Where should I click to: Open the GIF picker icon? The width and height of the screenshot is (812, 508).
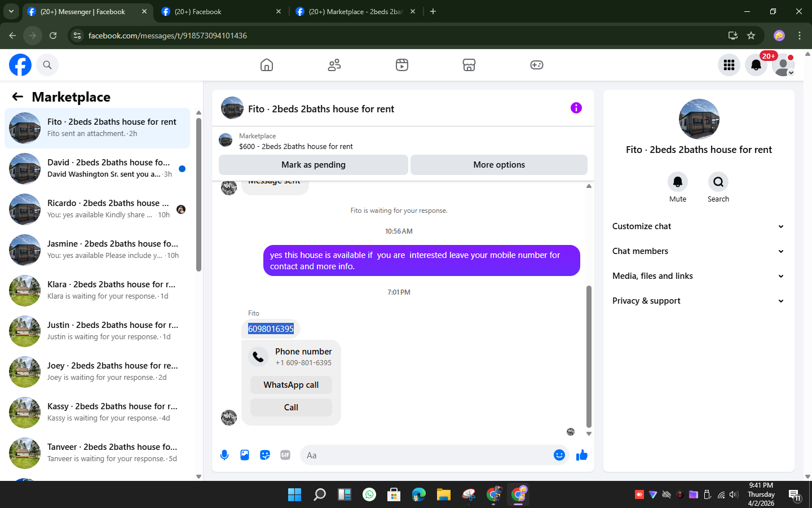coord(285,455)
